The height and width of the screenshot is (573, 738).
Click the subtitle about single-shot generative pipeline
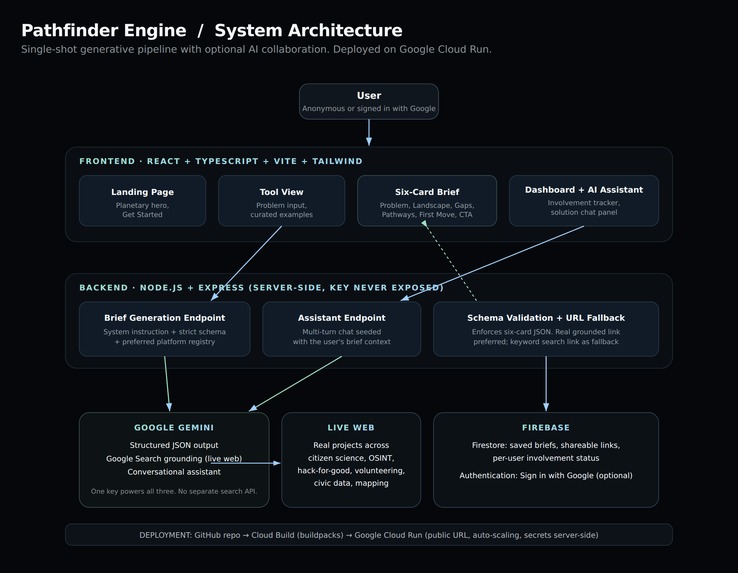[x=256, y=49]
